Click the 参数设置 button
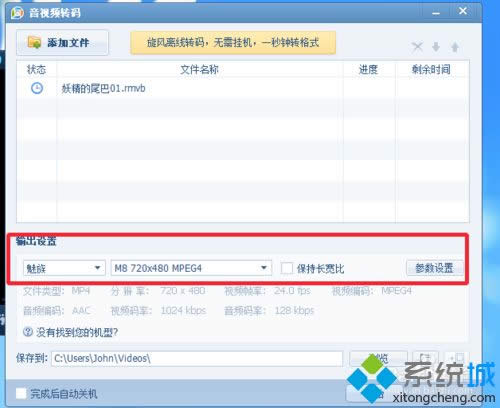This screenshot has width=500, height=408. (435, 268)
